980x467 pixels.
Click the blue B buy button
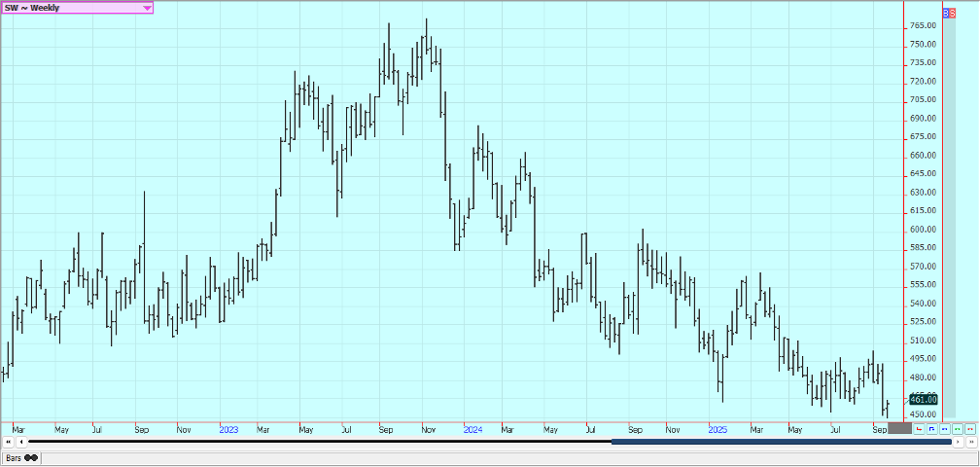[x=946, y=14]
